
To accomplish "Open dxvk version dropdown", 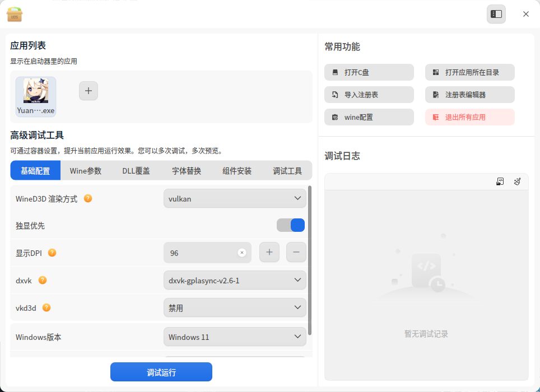I will click(x=235, y=280).
